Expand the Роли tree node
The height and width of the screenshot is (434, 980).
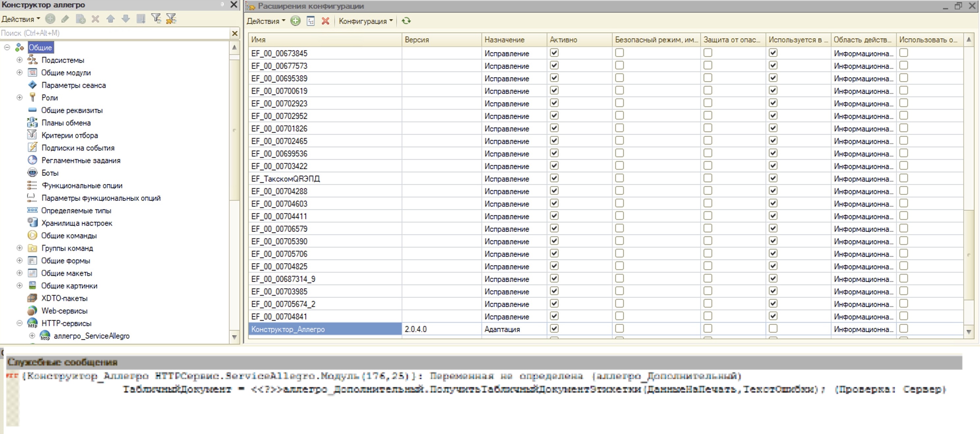coord(19,97)
